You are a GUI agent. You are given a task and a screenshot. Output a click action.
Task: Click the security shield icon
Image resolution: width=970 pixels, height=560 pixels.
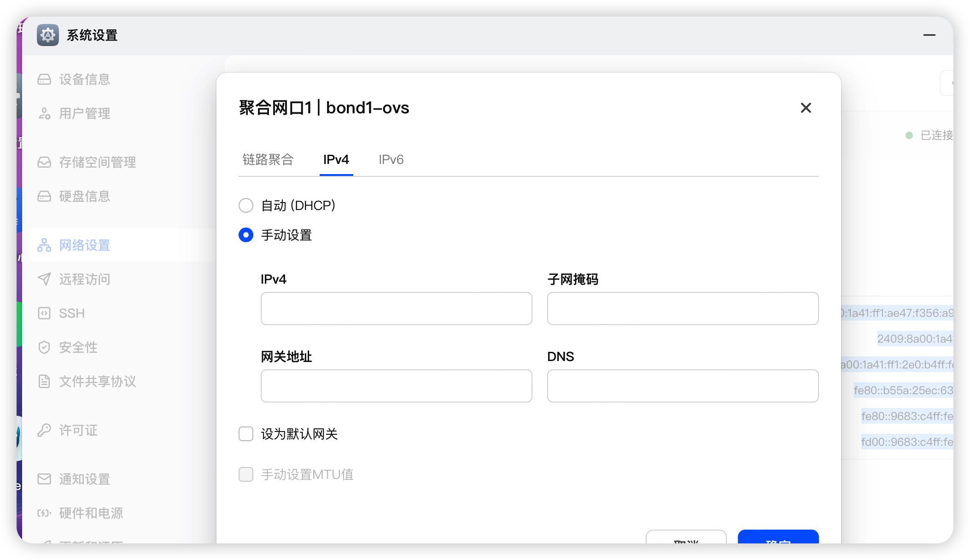(44, 348)
